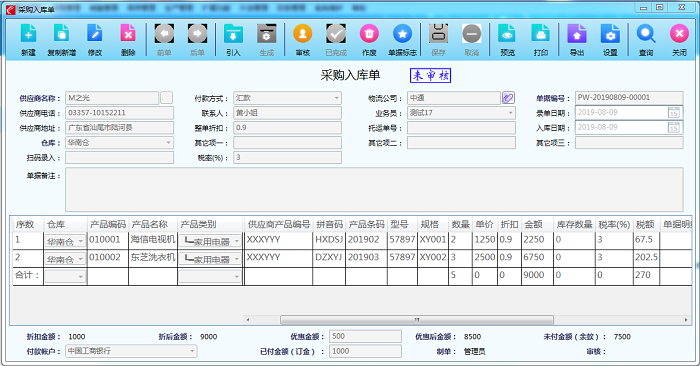This screenshot has height=366, width=700.
Task: Go to previous document with 前单
Action: (x=164, y=34)
